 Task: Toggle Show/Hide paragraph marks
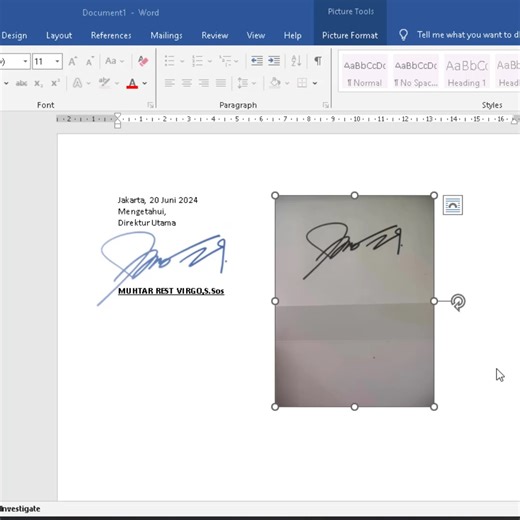318,61
